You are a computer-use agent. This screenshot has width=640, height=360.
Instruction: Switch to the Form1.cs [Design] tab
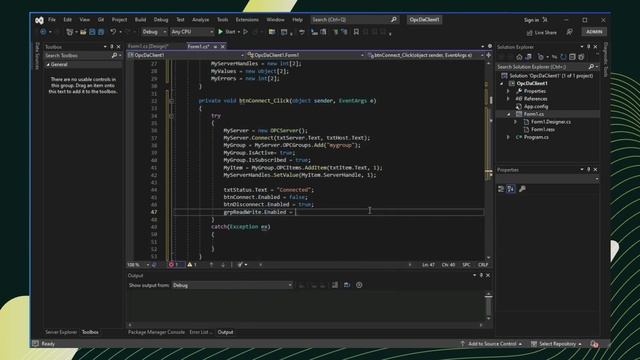148,47
